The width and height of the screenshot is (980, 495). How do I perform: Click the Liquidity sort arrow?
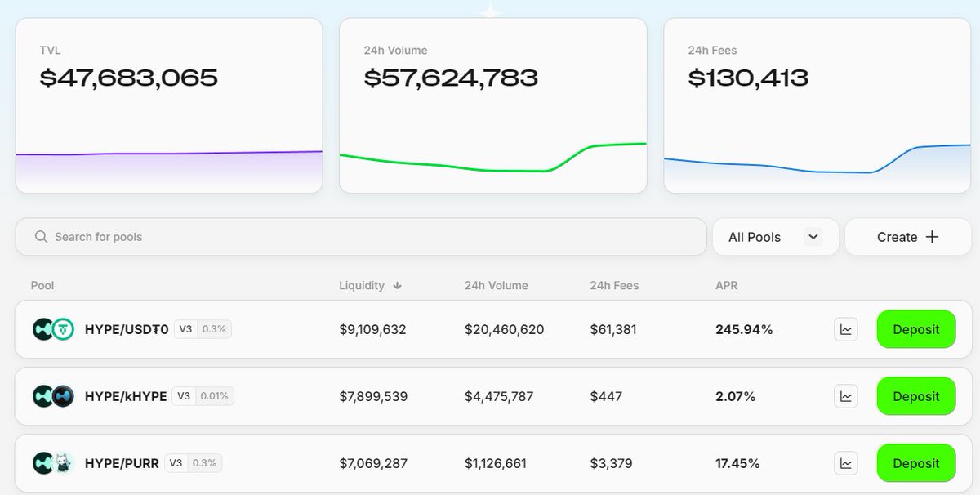(x=398, y=286)
